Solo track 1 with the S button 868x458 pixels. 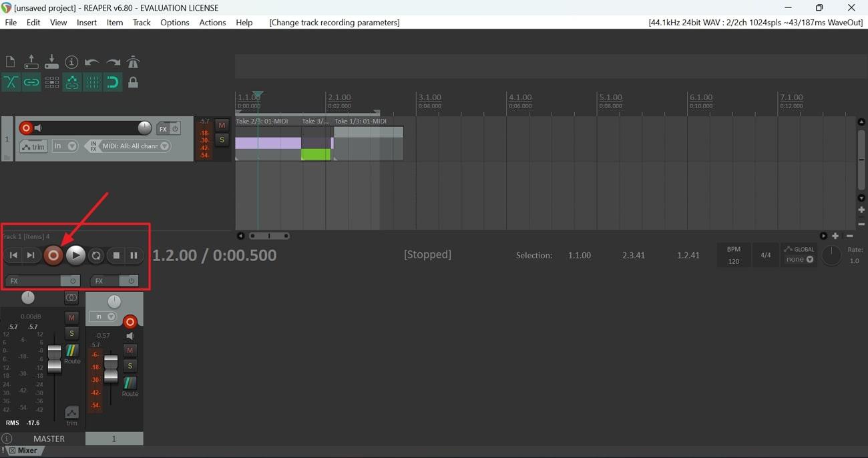tap(222, 140)
